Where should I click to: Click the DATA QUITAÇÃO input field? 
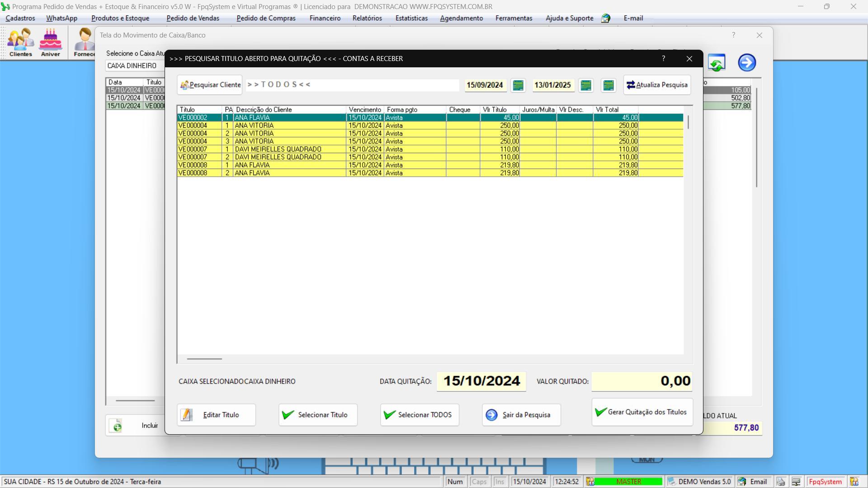coord(481,381)
